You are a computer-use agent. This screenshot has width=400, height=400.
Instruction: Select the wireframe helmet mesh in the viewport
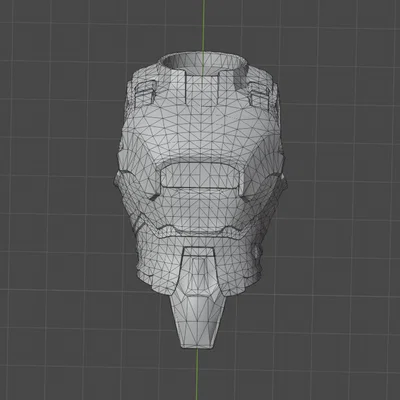[200, 200]
